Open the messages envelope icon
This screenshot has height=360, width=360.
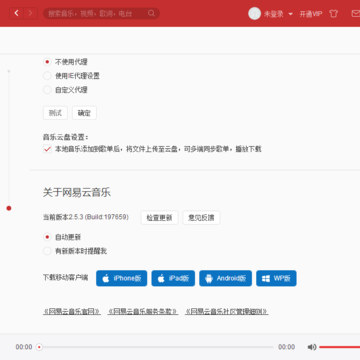pos(356,14)
